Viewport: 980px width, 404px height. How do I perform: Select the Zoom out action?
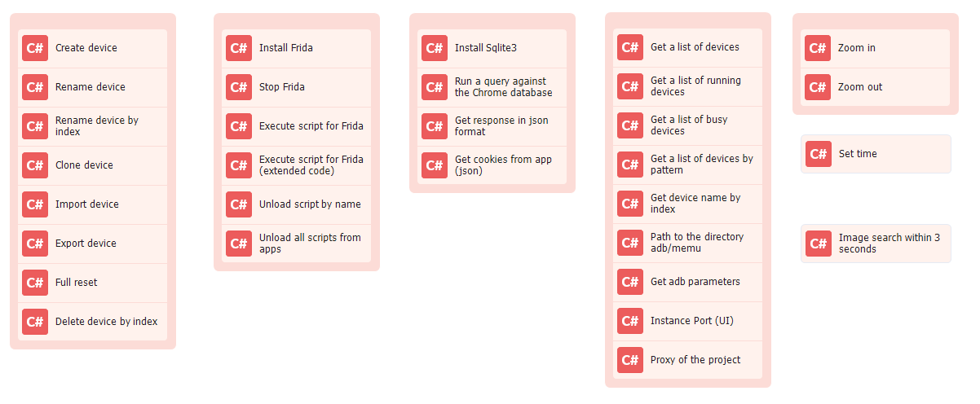pyautogui.click(x=876, y=87)
